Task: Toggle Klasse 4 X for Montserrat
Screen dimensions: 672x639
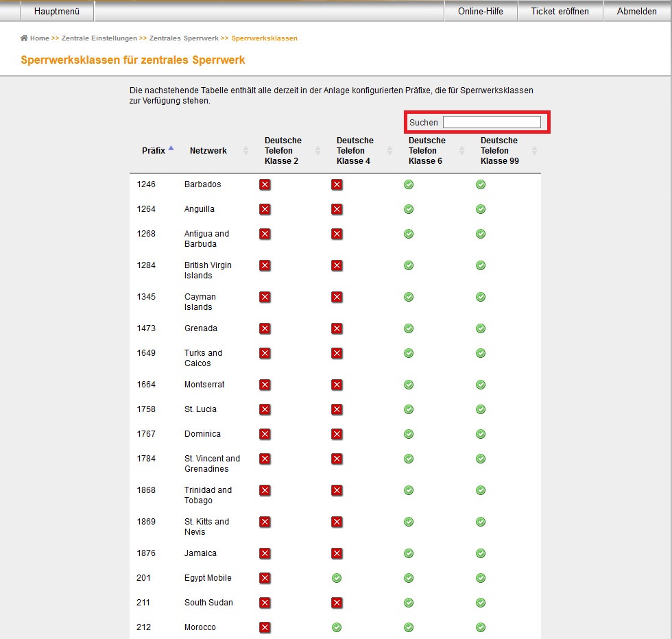Action: click(337, 385)
